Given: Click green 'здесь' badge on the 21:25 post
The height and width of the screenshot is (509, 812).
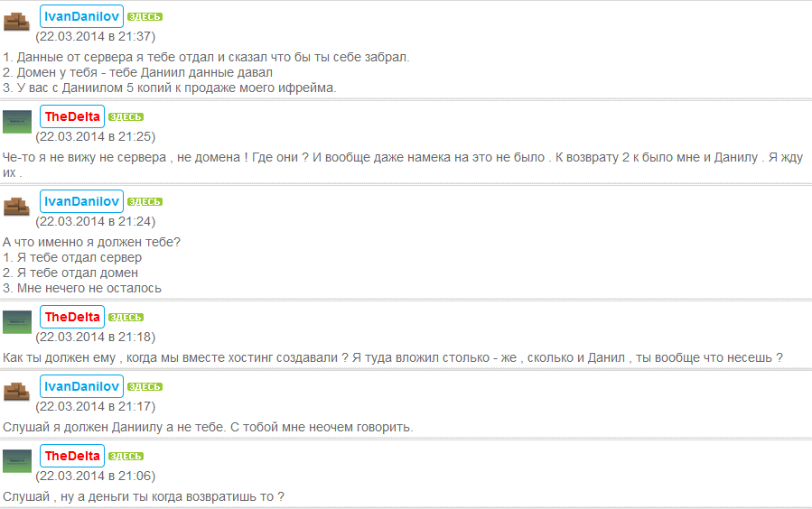Looking at the screenshot, I should click(x=126, y=117).
